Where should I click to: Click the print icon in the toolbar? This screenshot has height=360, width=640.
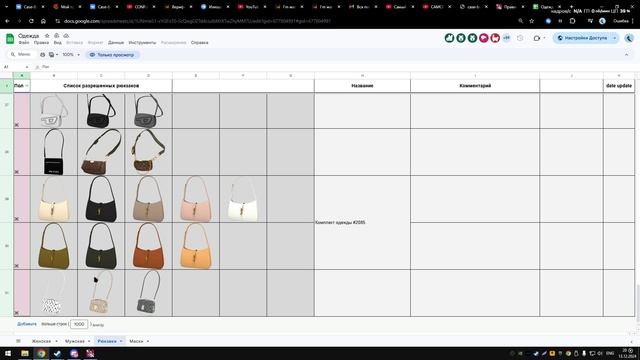(42, 54)
